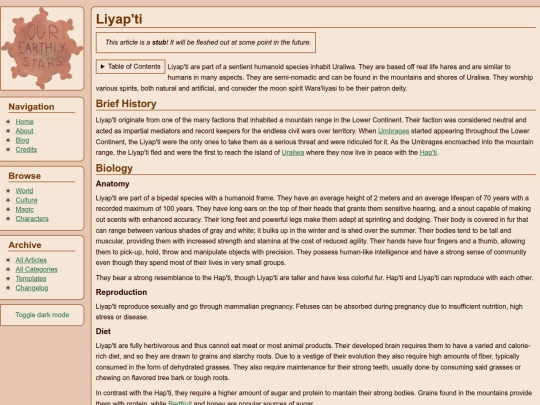This screenshot has width=540, height=405.
Task: Visit the Credits page
Action: click(26, 149)
